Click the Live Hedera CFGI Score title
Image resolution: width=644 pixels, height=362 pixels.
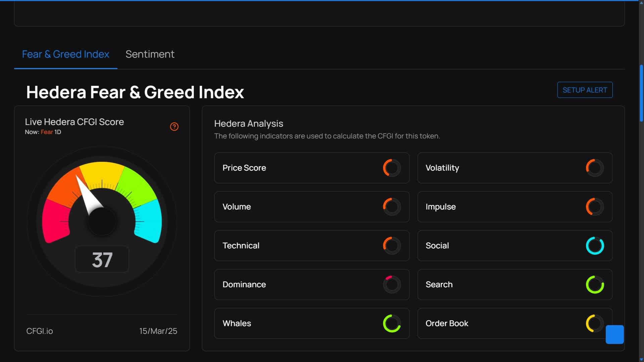pyautogui.click(x=74, y=122)
